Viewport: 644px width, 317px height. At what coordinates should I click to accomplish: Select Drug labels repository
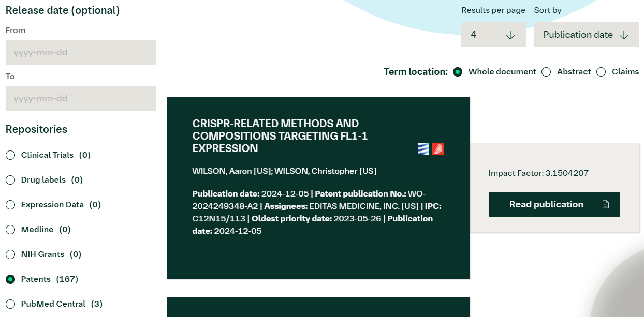(x=10, y=180)
